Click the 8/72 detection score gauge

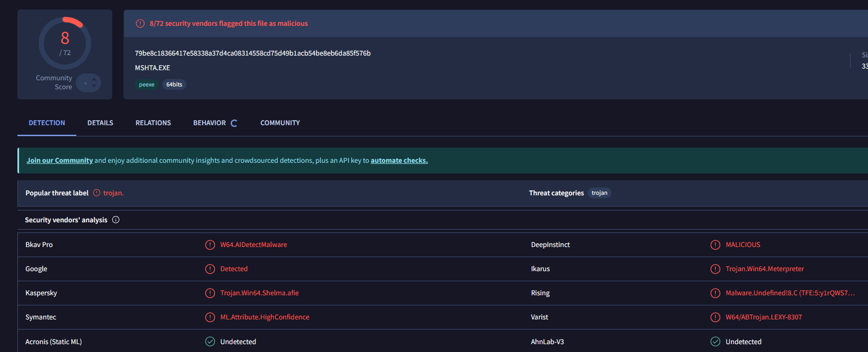[65, 43]
